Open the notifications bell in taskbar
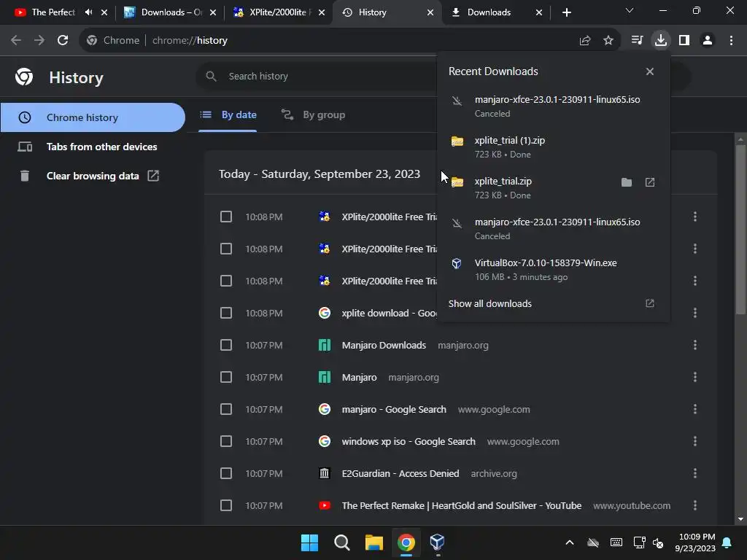 727,542
